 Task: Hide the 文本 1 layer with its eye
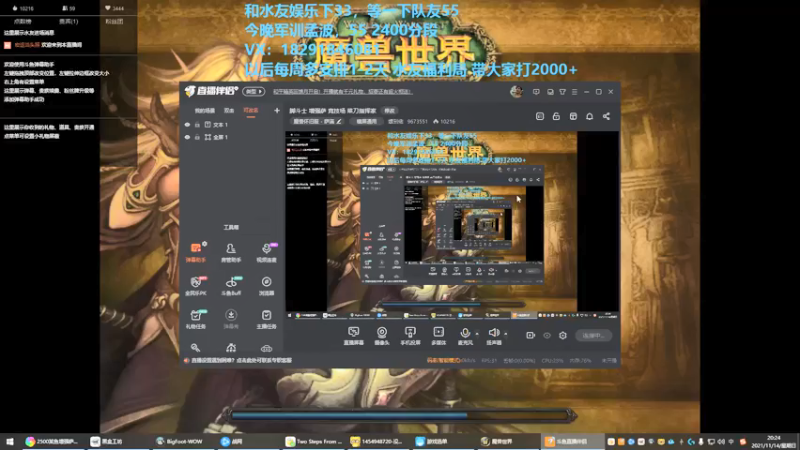coord(187,124)
